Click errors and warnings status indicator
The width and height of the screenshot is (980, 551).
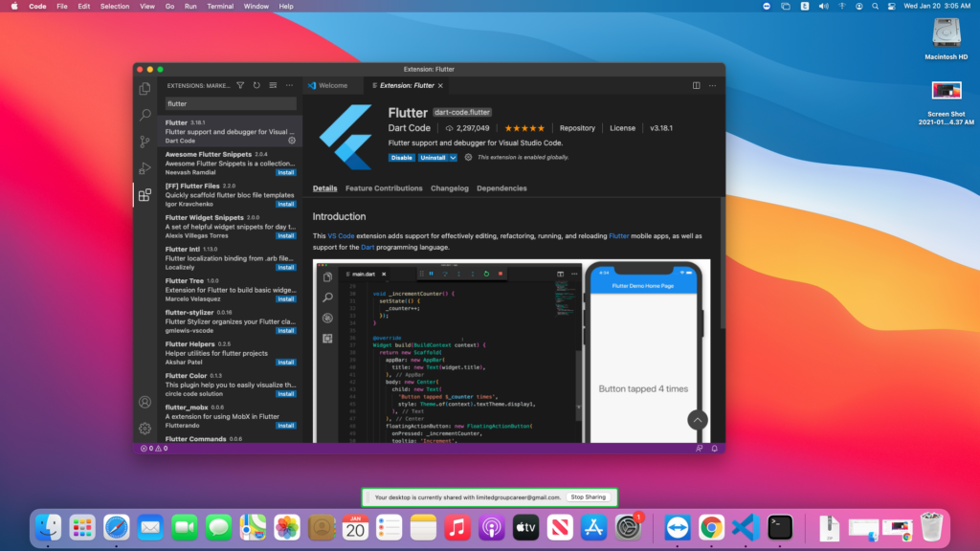click(x=154, y=449)
